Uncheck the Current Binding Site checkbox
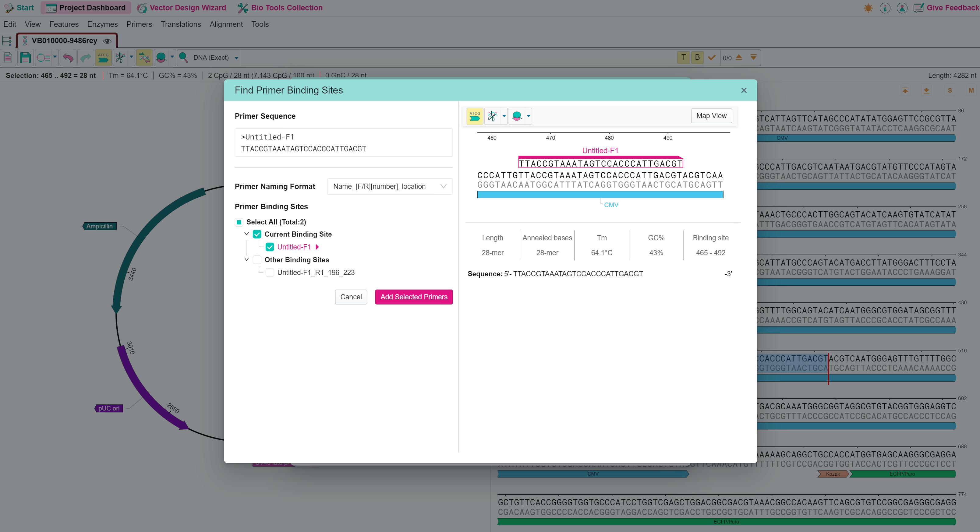 257,234
